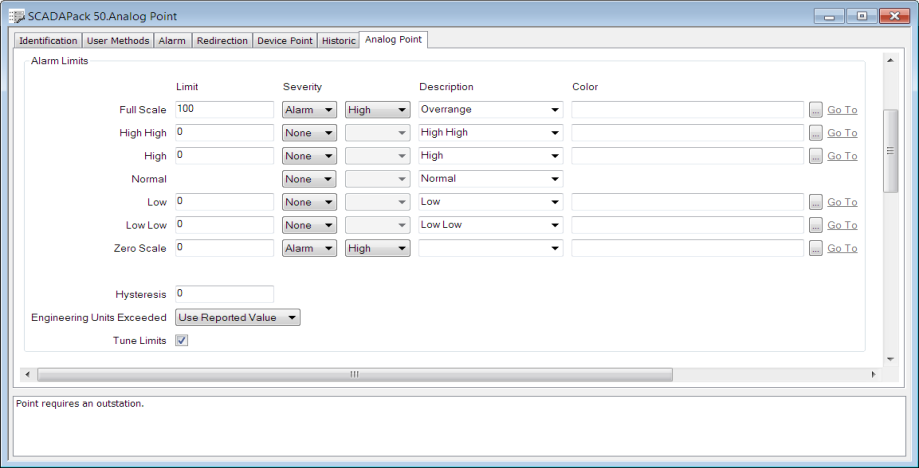This screenshot has width=919, height=468.
Task: Click the Zero Scale color browse button
Action: [x=816, y=248]
